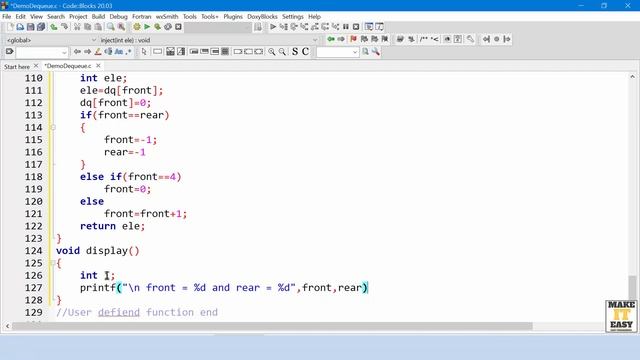Click the Build gear icon

click(137, 27)
